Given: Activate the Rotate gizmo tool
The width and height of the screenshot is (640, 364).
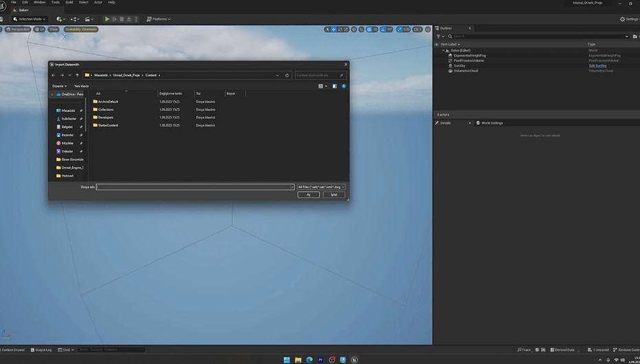Looking at the screenshot, I should pos(340,30).
